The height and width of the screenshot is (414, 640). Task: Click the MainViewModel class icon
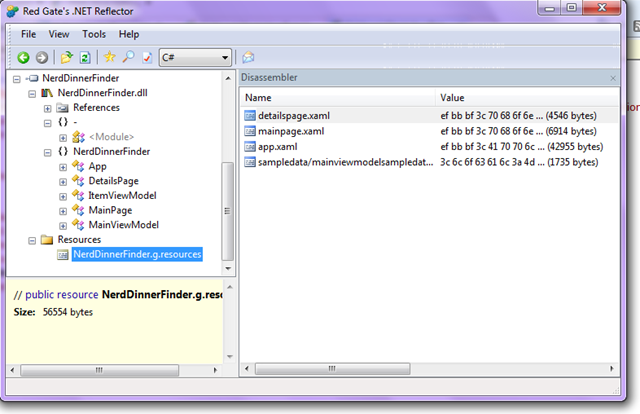(78, 225)
